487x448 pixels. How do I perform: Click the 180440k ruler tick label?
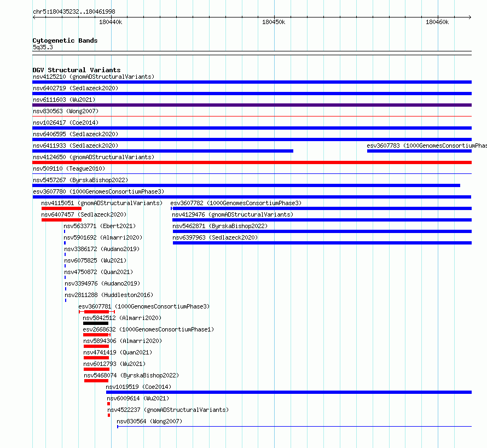click(111, 22)
